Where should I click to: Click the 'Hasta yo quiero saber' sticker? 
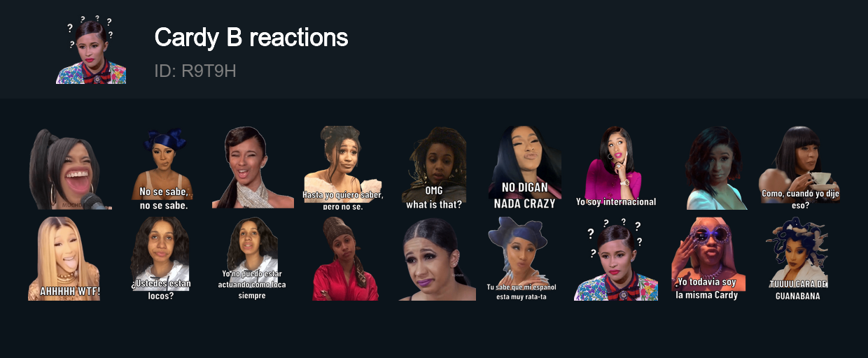(343, 168)
